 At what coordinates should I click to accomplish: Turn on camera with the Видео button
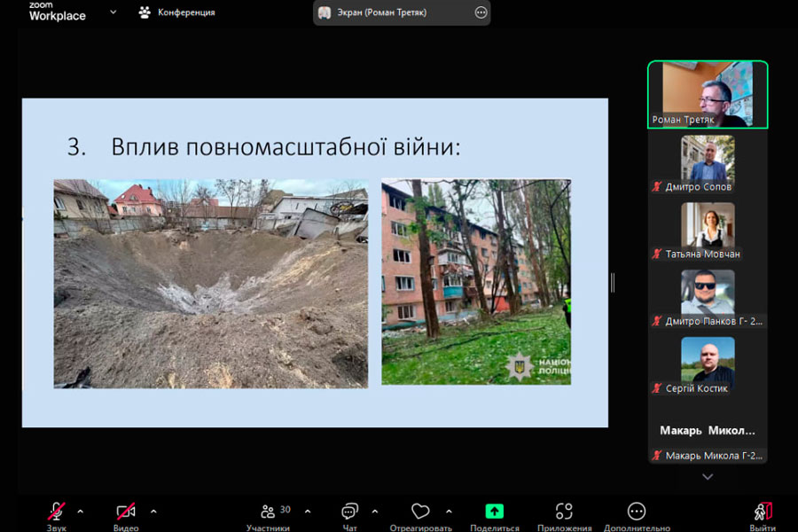[126, 512]
